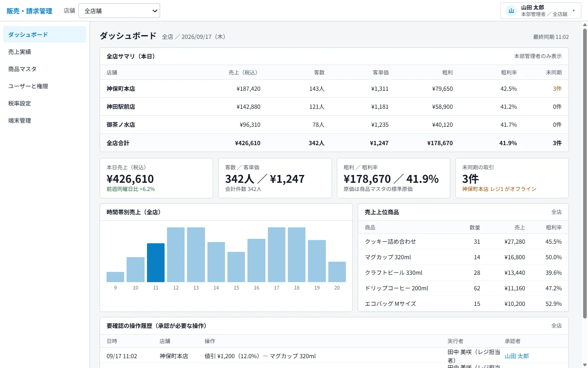Click the 本日売上（税込）summary card
Viewport: 588px width, 368px height.
[156, 178]
